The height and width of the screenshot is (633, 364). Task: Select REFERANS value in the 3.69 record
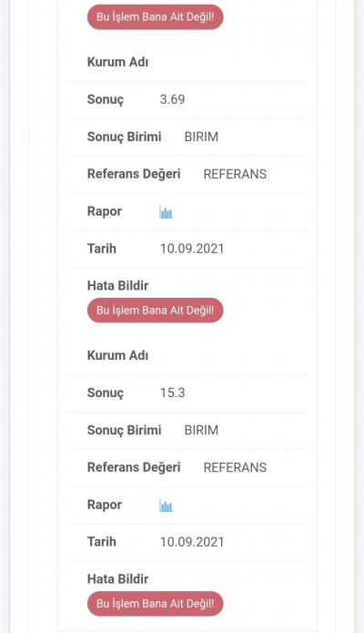[x=235, y=174]
